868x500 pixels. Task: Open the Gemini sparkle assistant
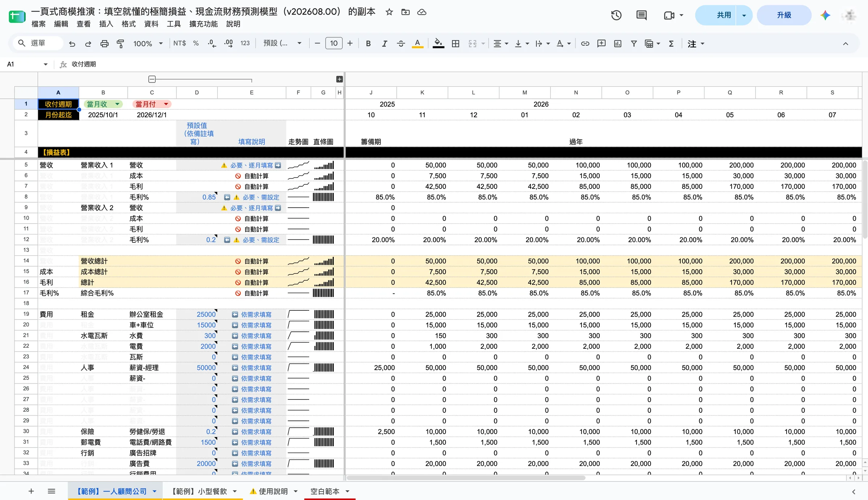[825, 15]
